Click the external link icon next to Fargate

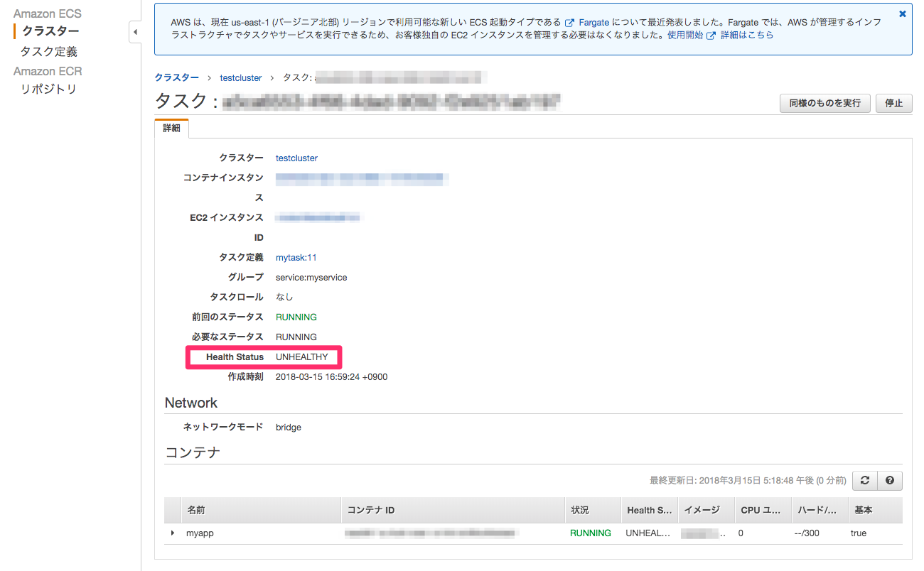pos(569,22)
